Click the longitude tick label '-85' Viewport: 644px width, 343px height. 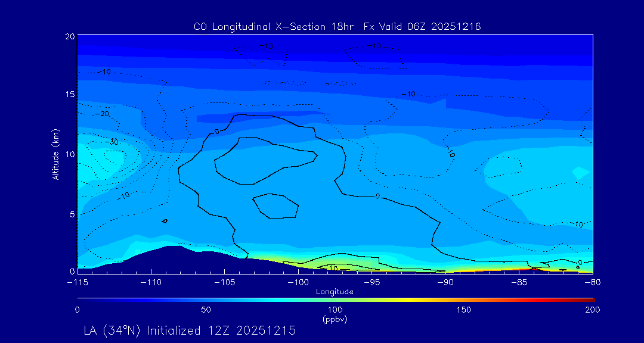pos(519,283)
